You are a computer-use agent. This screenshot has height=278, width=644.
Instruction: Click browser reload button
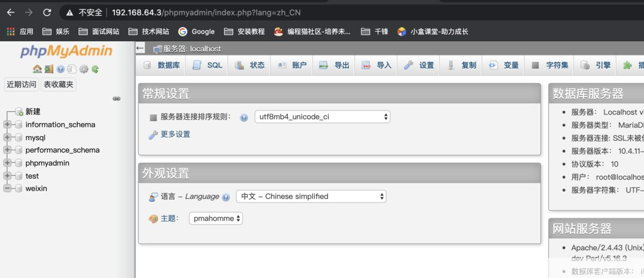point(47,12)
